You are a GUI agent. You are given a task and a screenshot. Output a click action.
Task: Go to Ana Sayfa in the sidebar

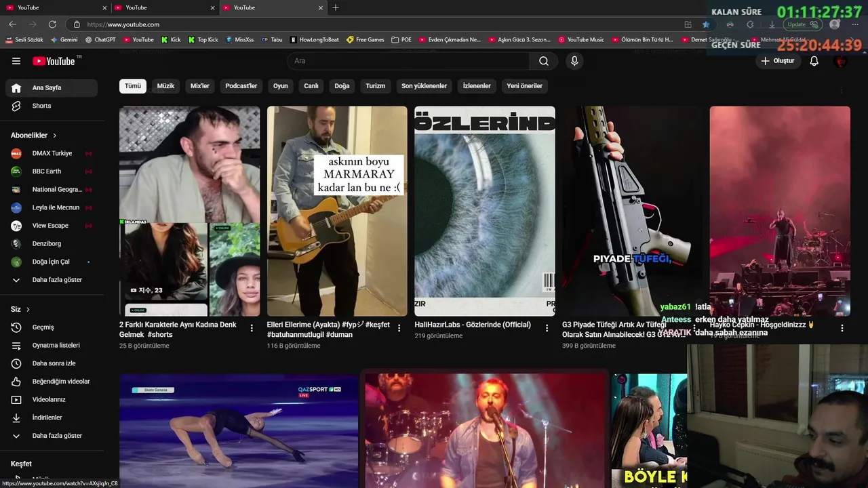[52, 88]
